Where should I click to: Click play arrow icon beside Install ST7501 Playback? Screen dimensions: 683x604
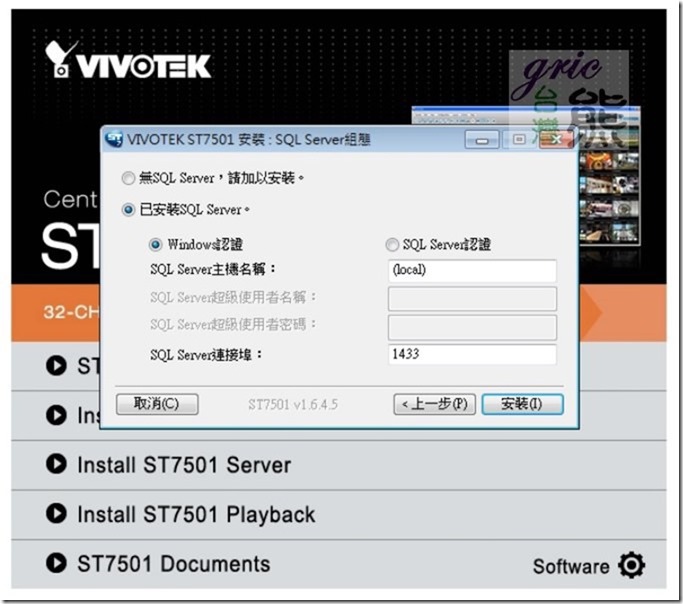(x=56, y=513)
